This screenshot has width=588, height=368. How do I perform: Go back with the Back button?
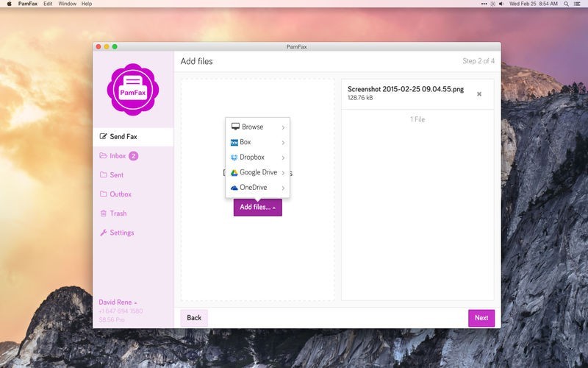(194, 318)
